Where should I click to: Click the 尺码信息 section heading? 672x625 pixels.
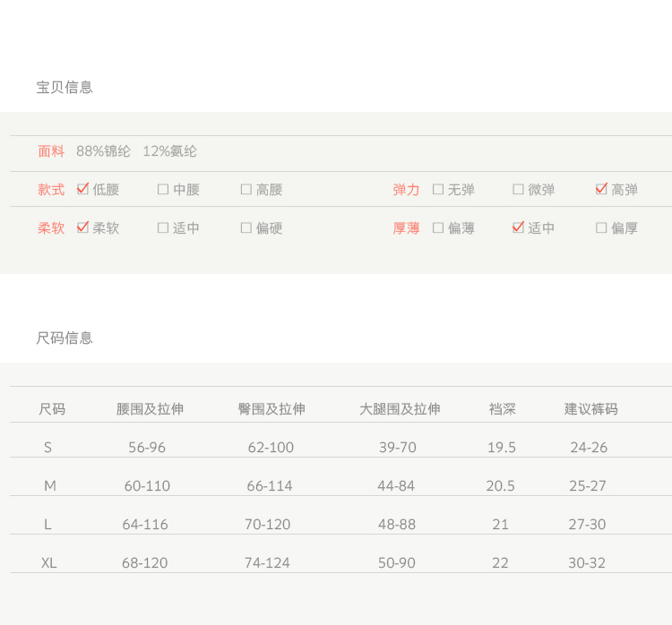coord(65,338)
